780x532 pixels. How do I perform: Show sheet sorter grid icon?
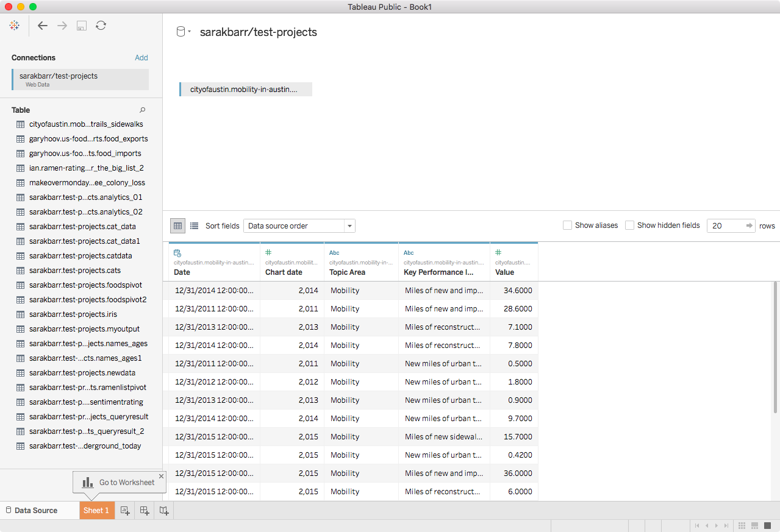[x=742, y=525]
